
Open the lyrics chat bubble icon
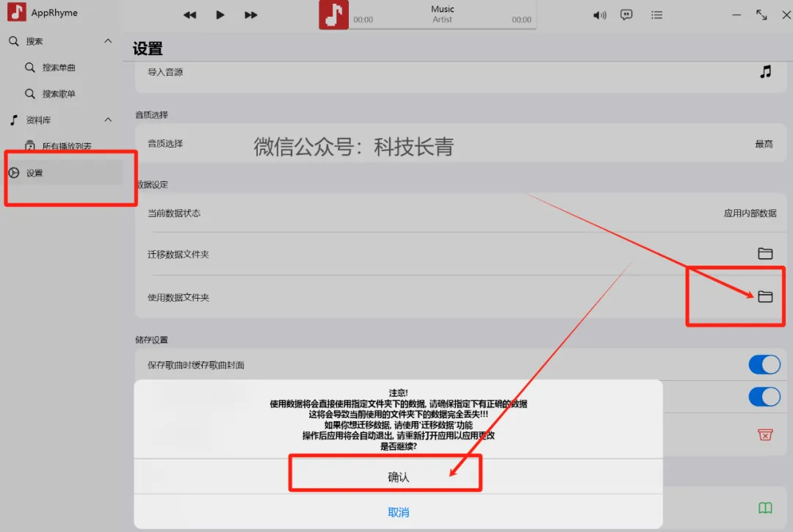tap(626, 15)
